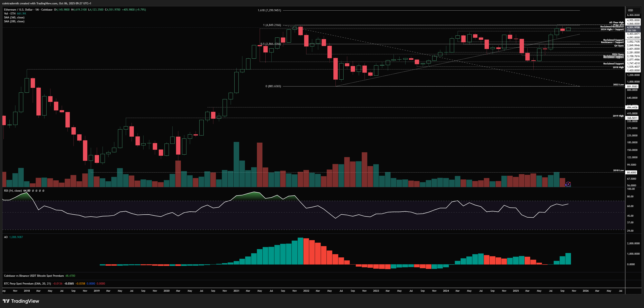Click the 494.4436 price axis label
The height and width of the screenshot is (308, 644).
(x=632, y=107)
